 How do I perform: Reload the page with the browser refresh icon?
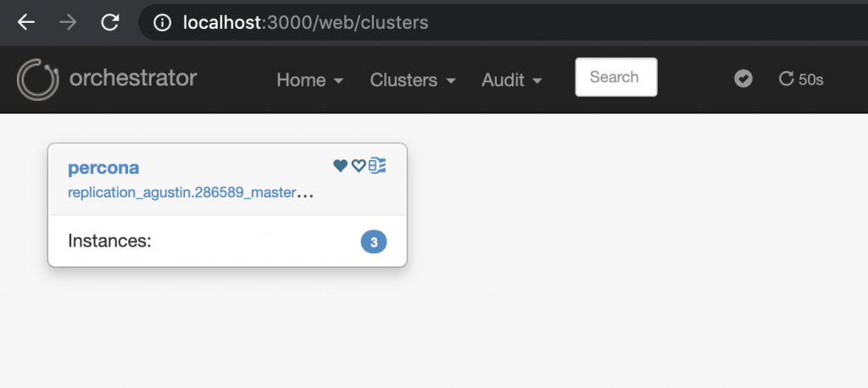110,23
